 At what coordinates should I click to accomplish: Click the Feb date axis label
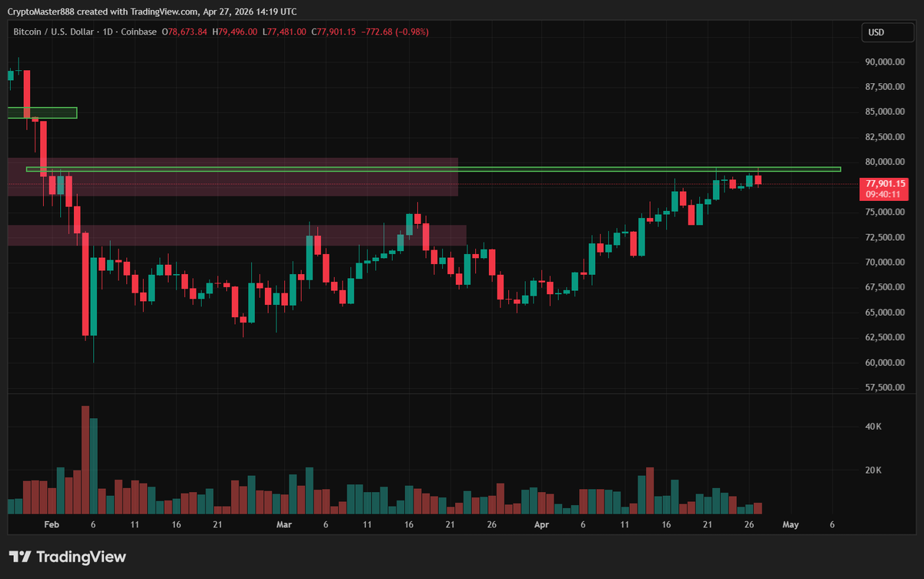(x=52, y=524)
